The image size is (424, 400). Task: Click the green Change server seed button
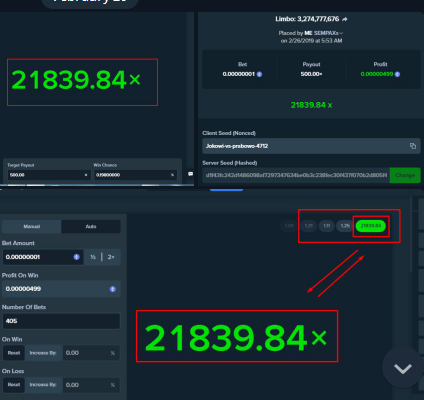point(405,175)
